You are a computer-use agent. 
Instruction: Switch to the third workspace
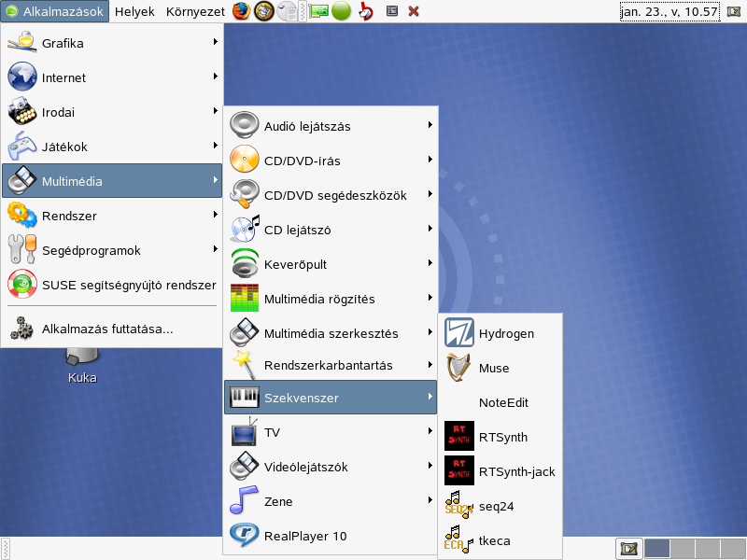click(x=708, y=549)
